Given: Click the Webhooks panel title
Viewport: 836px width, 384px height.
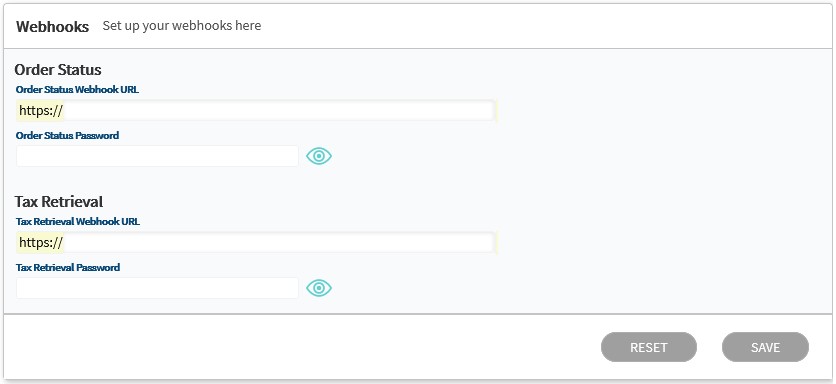Looking at the screenshot, I should [52, 27].
